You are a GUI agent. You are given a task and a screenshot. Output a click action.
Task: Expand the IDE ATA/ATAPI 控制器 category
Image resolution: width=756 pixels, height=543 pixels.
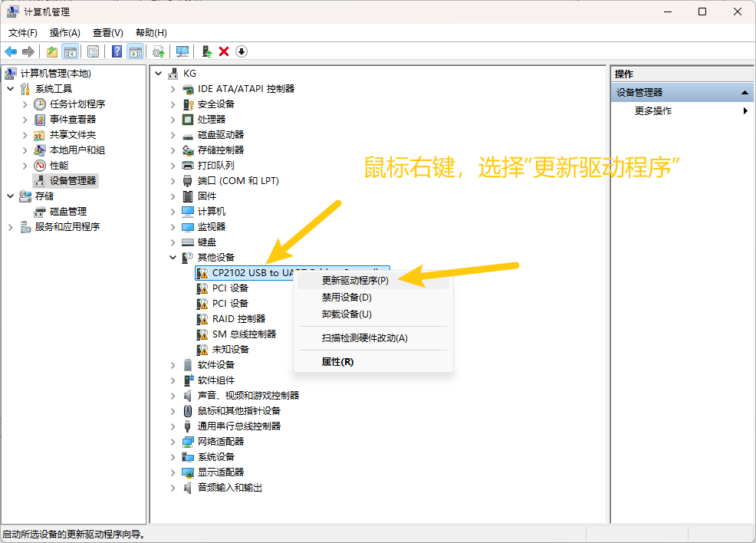(173, 89)
